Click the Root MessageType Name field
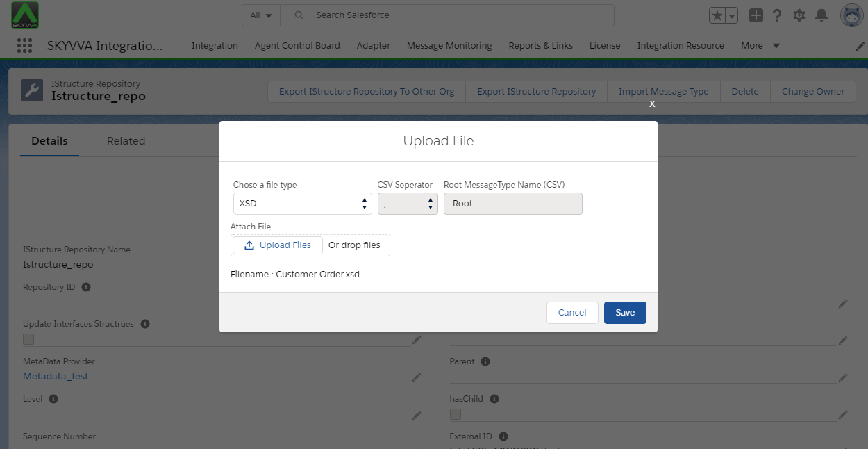This screenshot has width=868, height=449. tap(513, 204)
